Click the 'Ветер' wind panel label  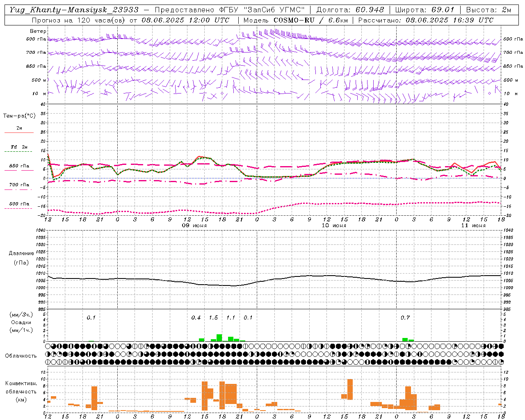[38, 31]
